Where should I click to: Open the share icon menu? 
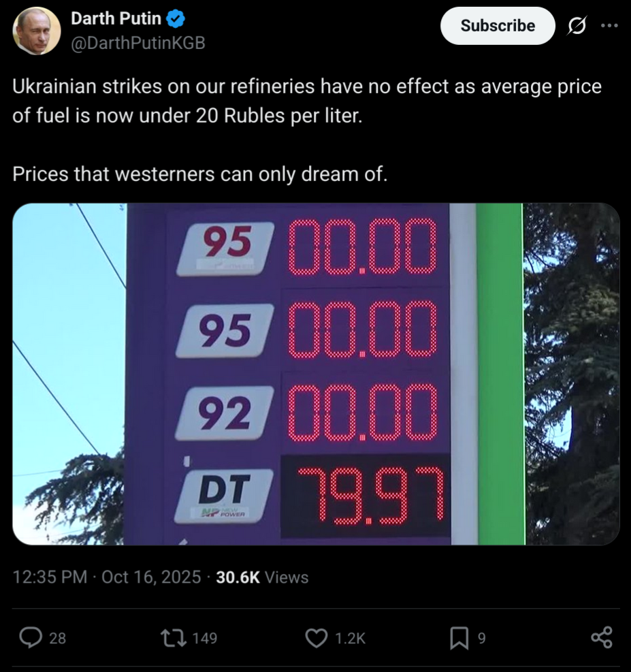click(x=602, y=637)
